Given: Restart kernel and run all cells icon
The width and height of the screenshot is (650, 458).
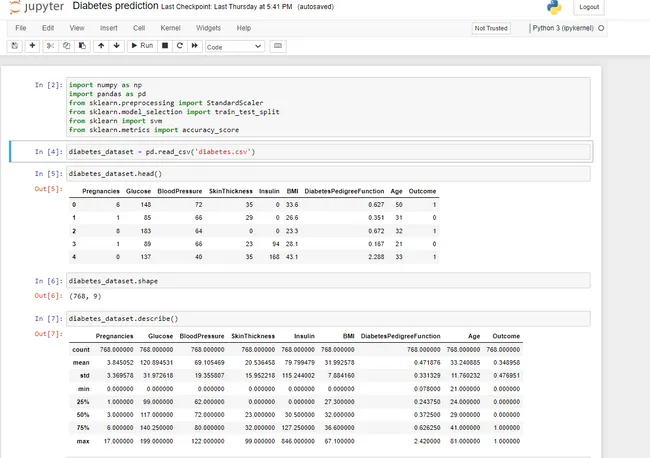Looking at the screenshot, I should coord(194,46).
